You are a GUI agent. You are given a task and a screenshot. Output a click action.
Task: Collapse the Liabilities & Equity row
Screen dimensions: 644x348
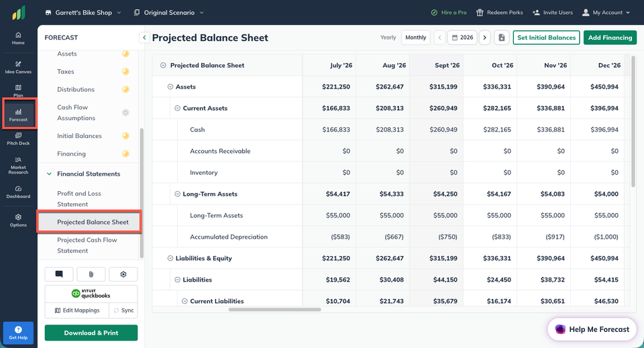click(170, 259)
